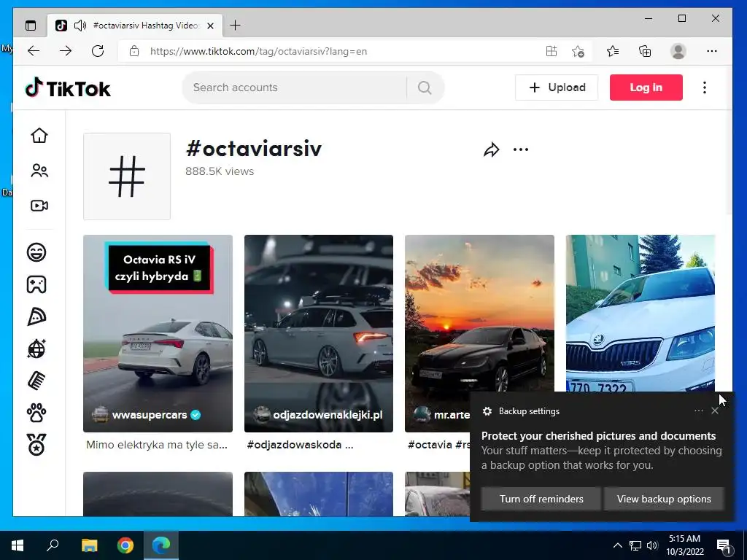Viewport: 747px width, 560px height.
Task: Open Google Chrome from taskbar
Action: (x=125, y=545)
